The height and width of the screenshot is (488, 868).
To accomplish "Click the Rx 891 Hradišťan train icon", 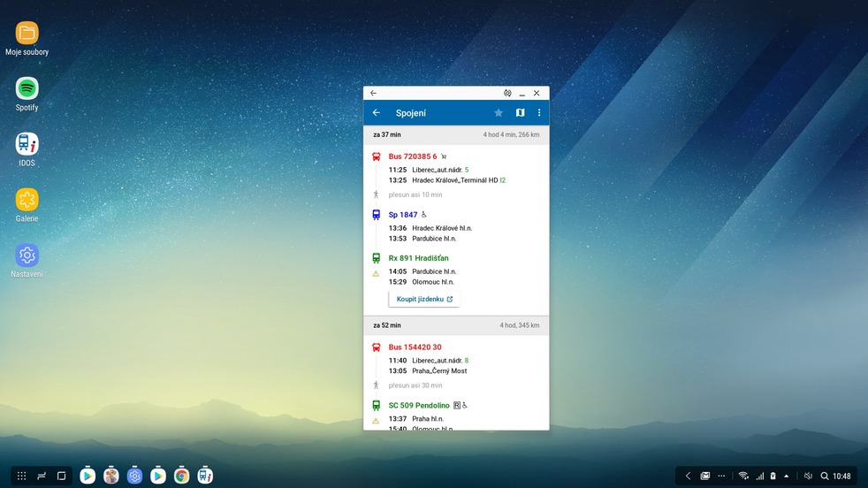I will click(x=377, y=258).
